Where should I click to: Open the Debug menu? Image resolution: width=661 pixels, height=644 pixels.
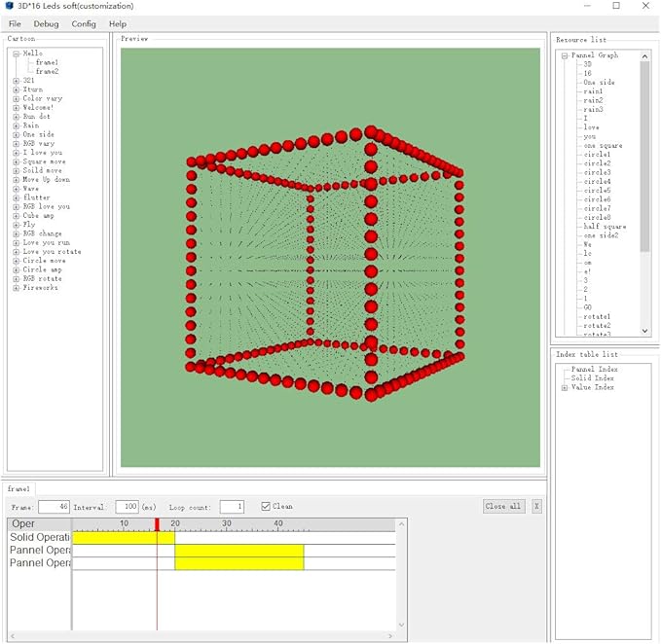[x=46, y=23]
